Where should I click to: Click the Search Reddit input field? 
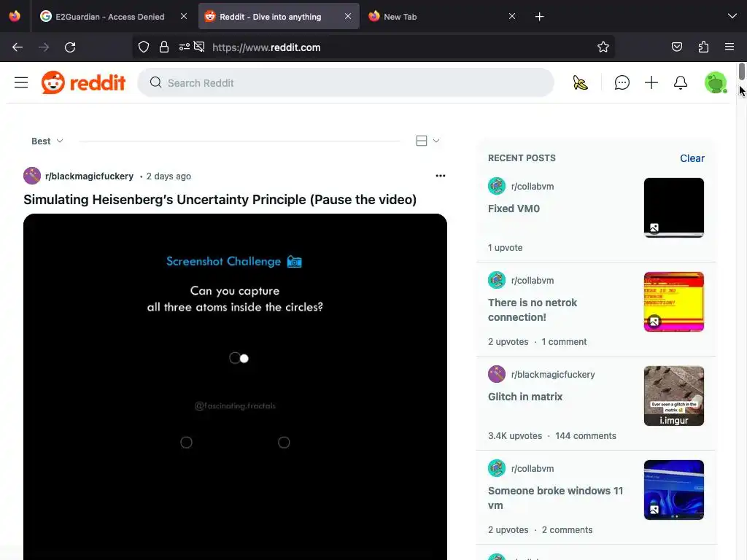(x=346, y=83)
